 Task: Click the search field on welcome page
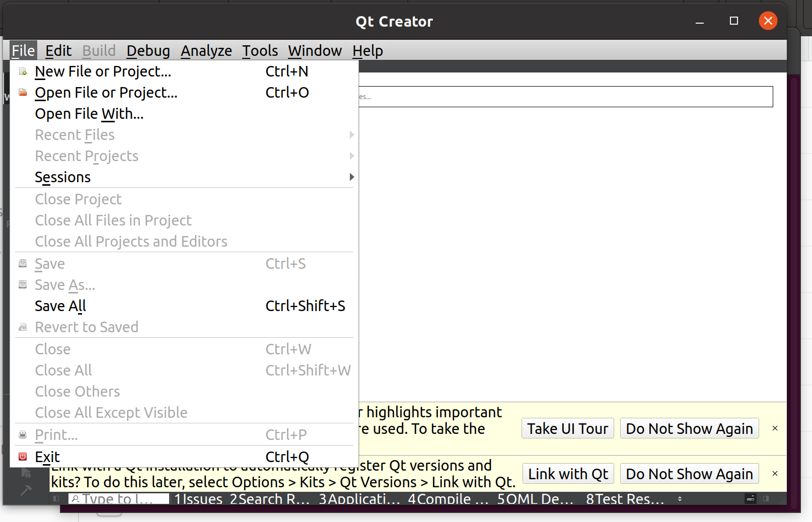click(566, 97)
